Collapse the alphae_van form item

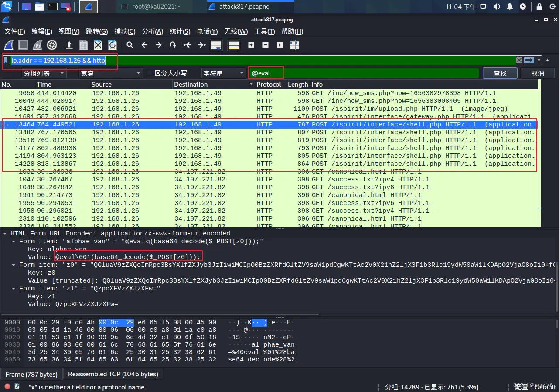pyautogui.click(x=14, y=241)
